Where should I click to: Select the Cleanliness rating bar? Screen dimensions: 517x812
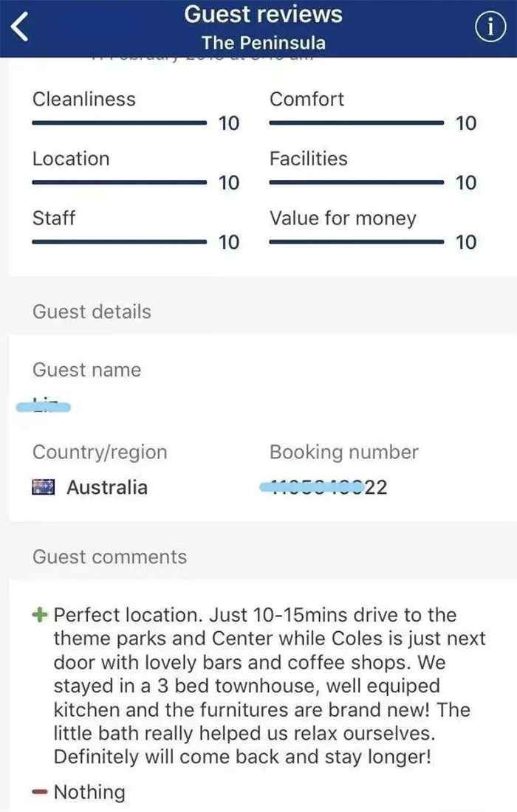tap(119, 123)
